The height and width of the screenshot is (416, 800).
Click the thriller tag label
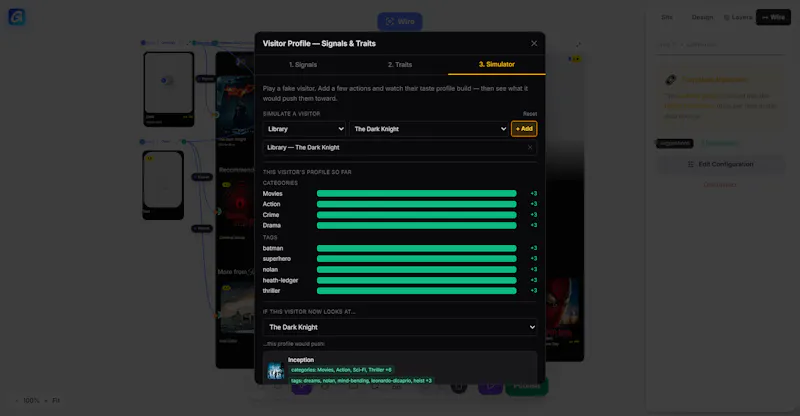coord(271,291)
